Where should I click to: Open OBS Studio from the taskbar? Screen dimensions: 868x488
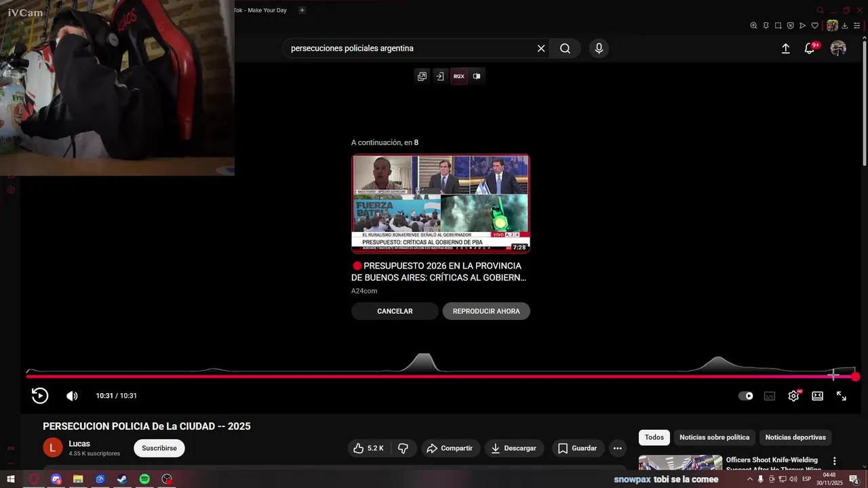pyautogui.click(x=167, y=479)
